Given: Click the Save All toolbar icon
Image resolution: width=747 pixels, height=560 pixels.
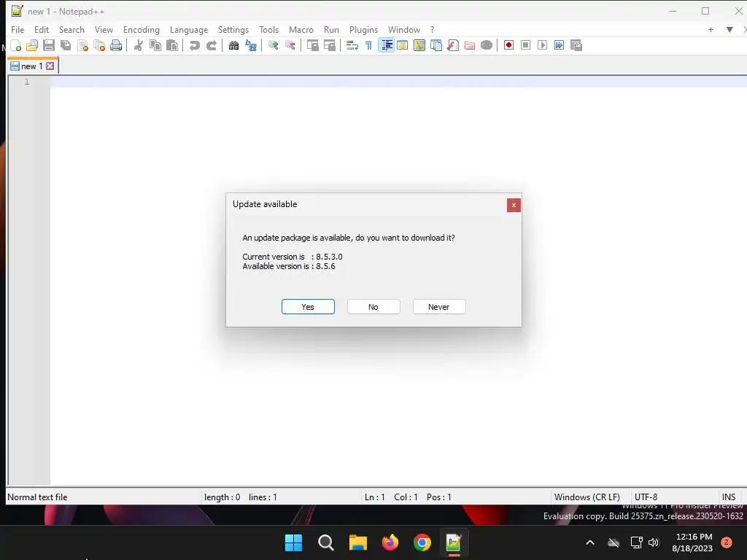Looking at the screenshot, I should tap(66, 45).
